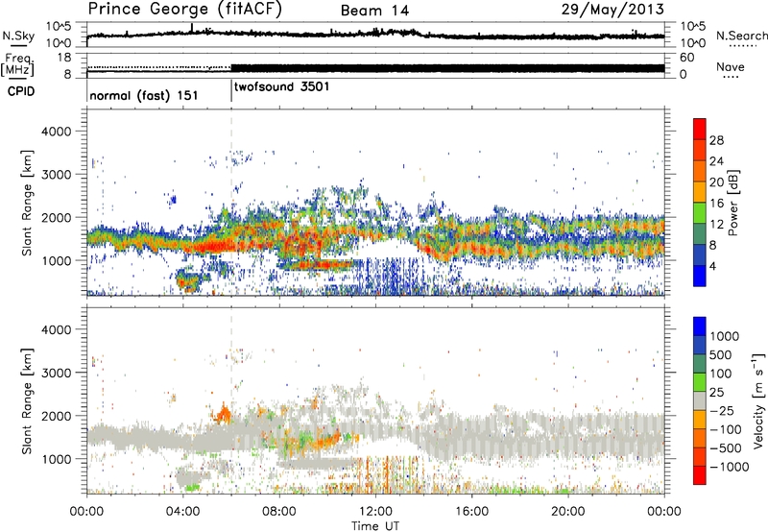Click the '20:00' time tick label
The height and width of the screenshot is (532, 768).
coord(567,512)
